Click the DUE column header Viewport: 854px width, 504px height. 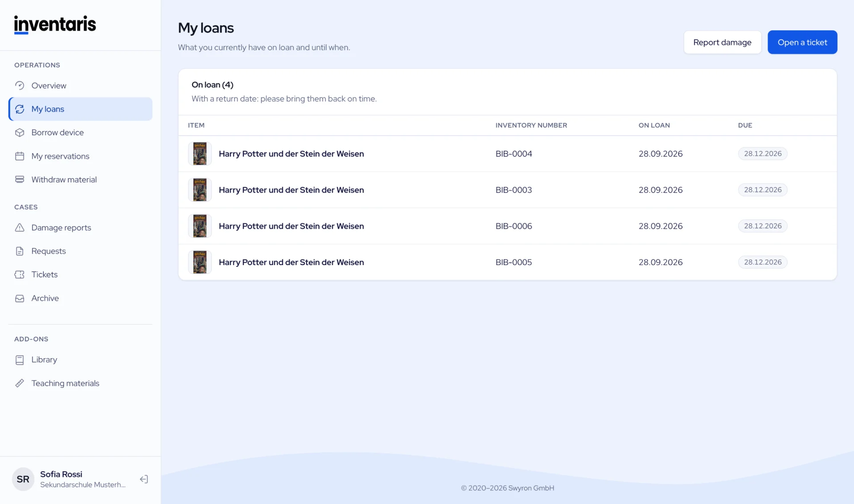pyautogui.click(x=745, y=125)
